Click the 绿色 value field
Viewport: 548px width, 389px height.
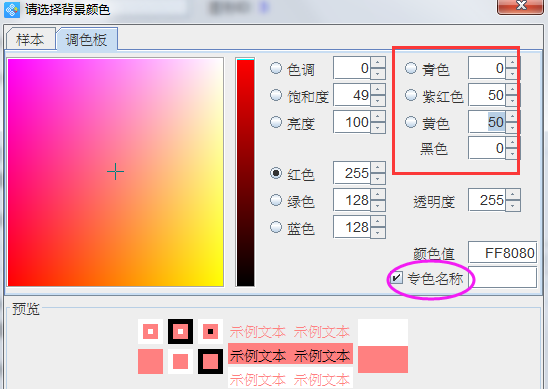pos(352,200)
